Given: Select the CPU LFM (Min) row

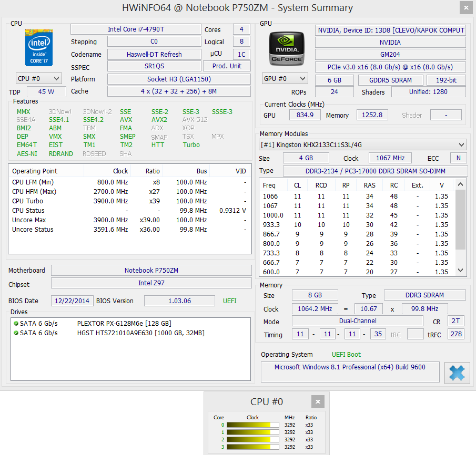Looking at the screenshot, I should pyautogui.click(x=129, y=182).
